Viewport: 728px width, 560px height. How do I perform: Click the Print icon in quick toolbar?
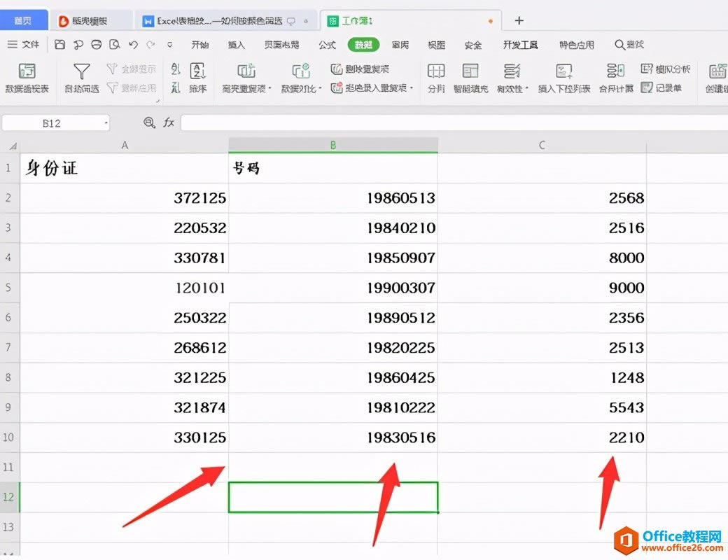(x=96, y=45)
